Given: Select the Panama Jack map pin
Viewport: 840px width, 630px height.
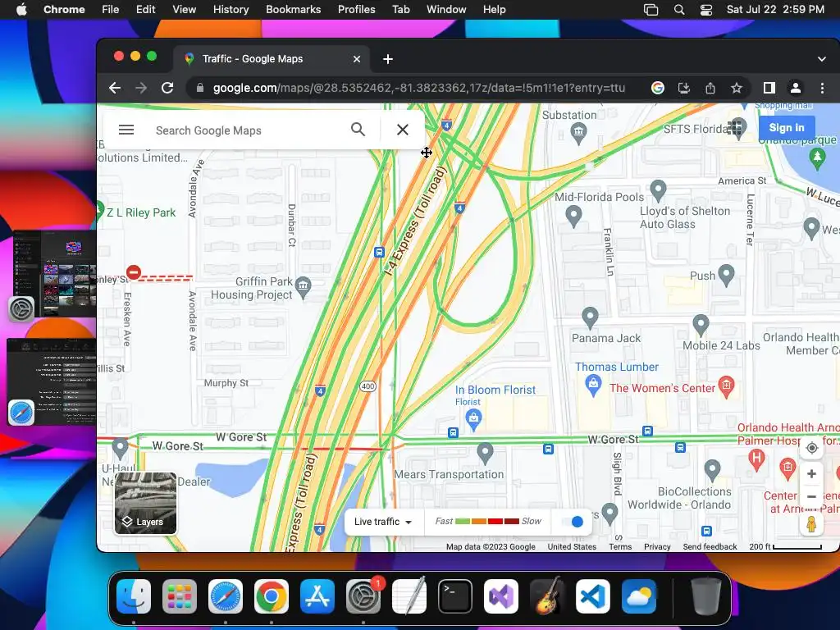Looking at the screenshot, I should click(590, 317).
